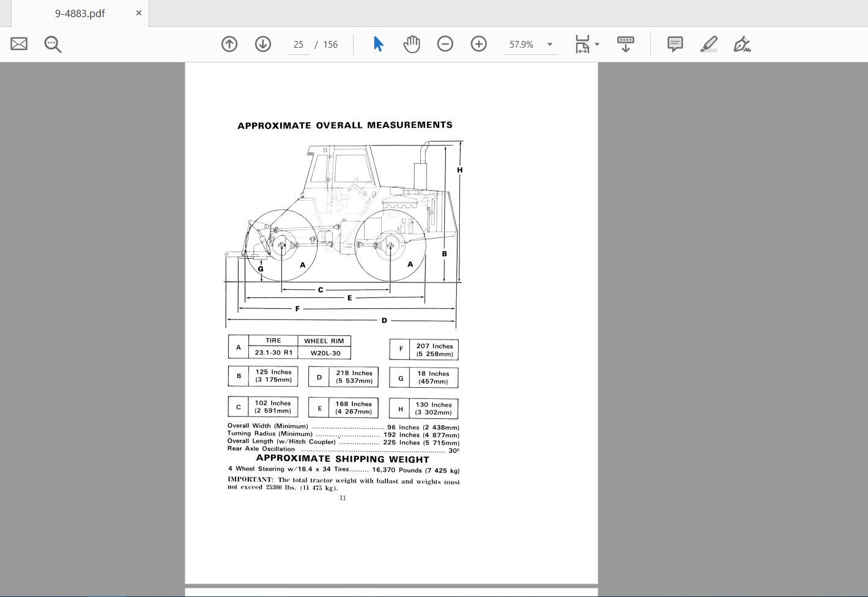868x597 pixels.
Task: Share the document by email
Action: coord(18,43)
